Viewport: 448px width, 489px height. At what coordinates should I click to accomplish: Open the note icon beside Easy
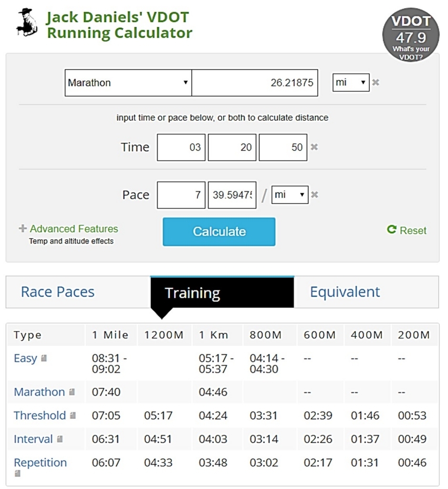(44, 358)
